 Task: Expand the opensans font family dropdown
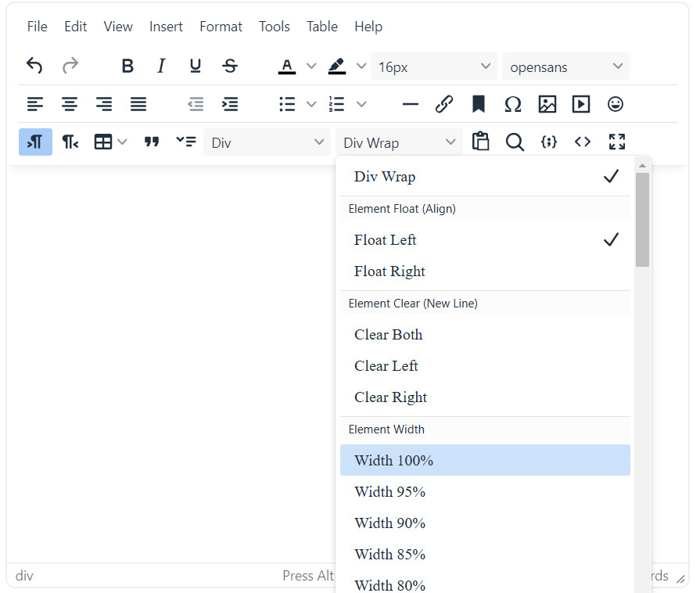click(565, 66)
